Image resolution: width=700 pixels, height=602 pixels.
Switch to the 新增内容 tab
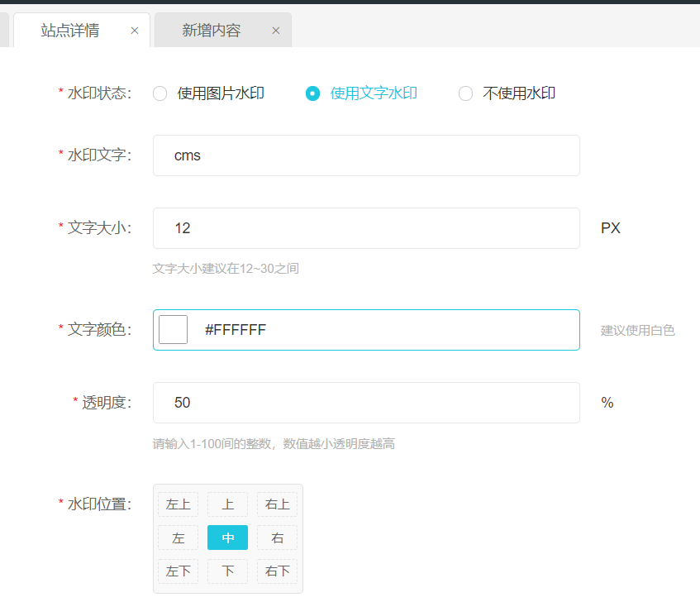pyautogui.click(x=212, y=31)
